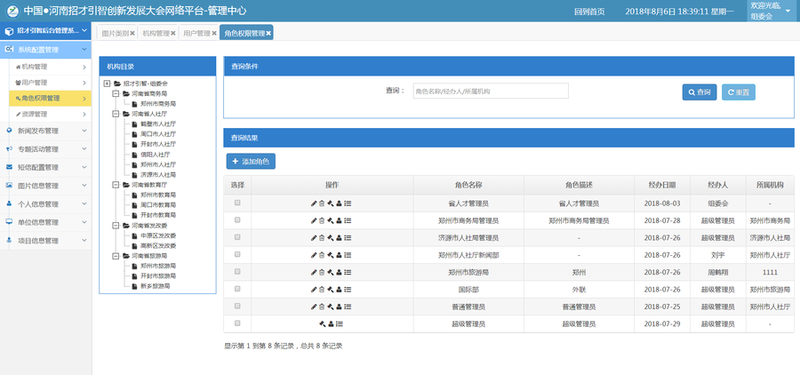The width and height of the screenshot is (800, 375).
Task: Open 个人信息管理 sidebar section
Action: coord(45,205)
